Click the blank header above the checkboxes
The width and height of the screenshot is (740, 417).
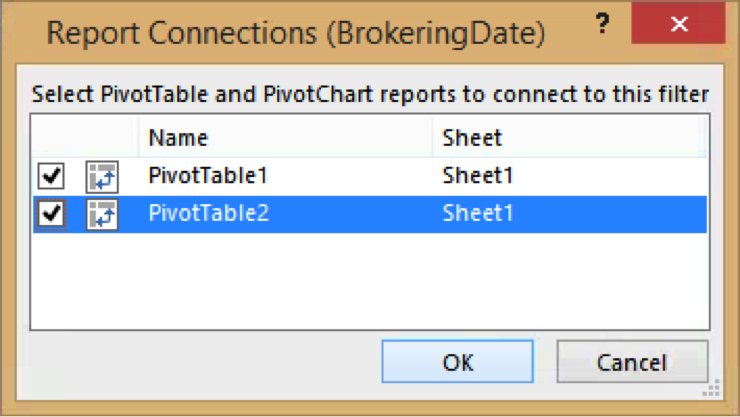tap(51, 138)
